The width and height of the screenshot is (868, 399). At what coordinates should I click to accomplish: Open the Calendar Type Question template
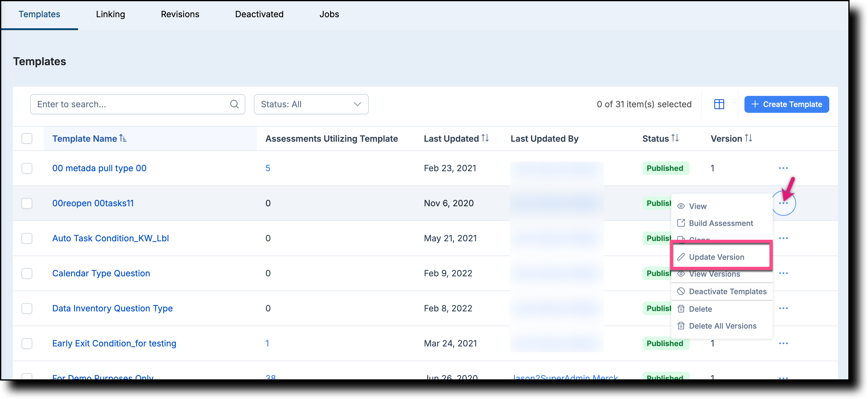[101, 273]
